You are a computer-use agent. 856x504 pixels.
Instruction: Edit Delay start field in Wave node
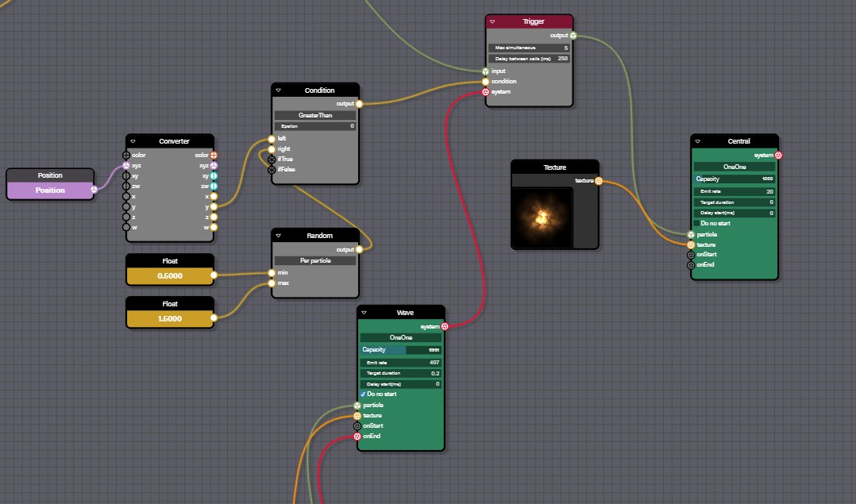(401, 384)
